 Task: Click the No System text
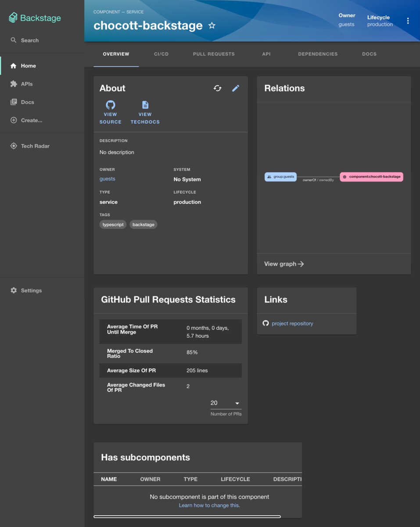point(187,179)
